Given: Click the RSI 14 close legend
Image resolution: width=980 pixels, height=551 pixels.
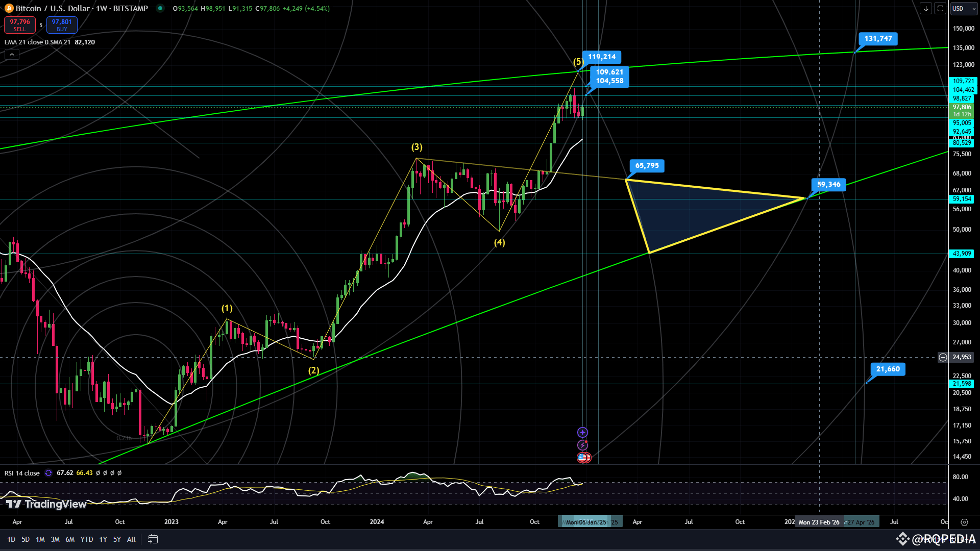Looking at the screenshot, I should (22, 473).
